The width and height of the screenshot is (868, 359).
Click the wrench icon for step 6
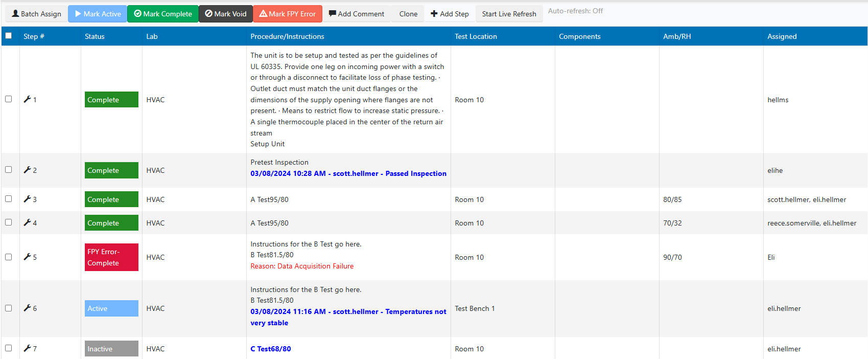click(27, 308)
